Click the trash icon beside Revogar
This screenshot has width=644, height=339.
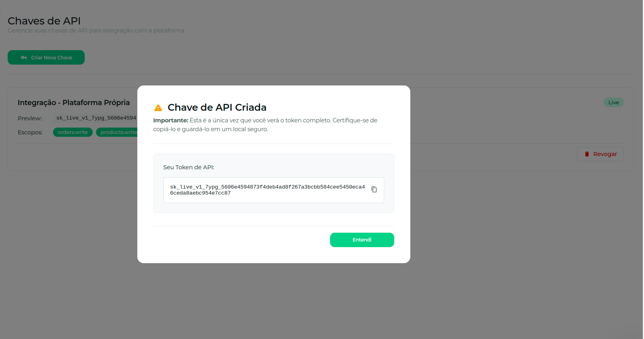pyautogui.click(x=587, y=154)
